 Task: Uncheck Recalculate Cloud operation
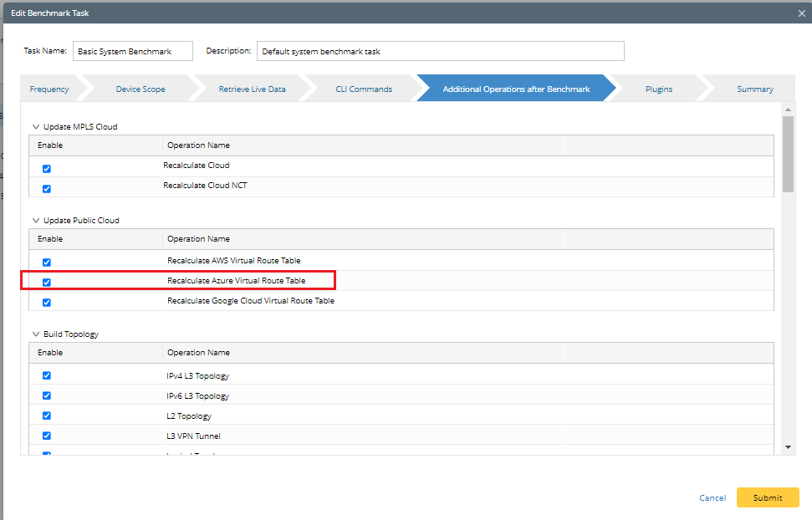tap(46, 168)
